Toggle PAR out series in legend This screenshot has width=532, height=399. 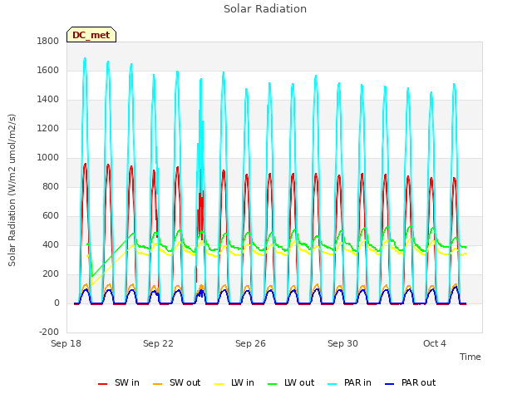point(411,382)
